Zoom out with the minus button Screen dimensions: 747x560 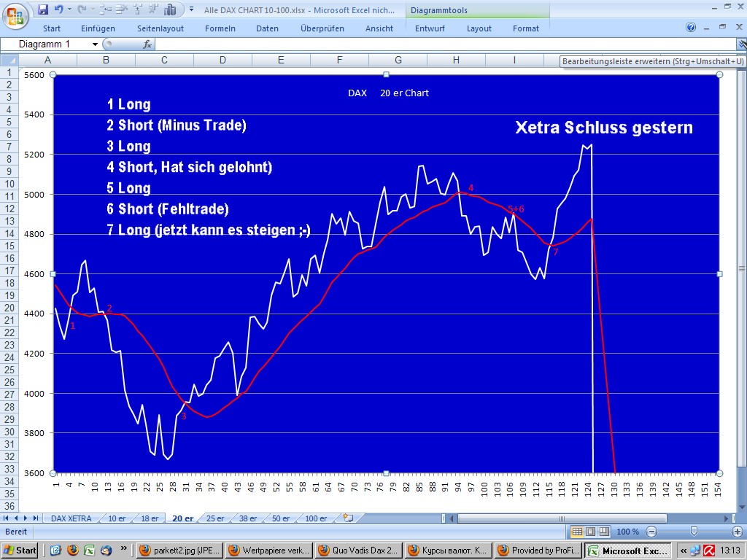[651, 532]
